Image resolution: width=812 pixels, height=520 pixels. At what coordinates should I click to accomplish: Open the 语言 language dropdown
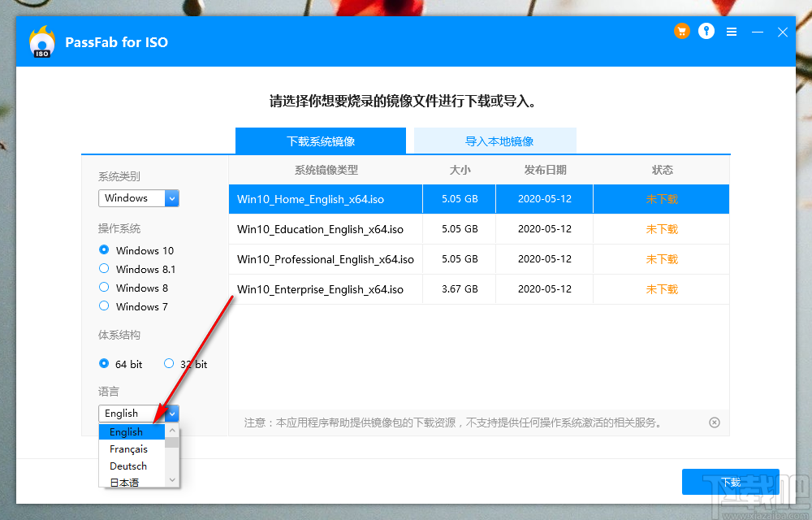click(171, 413)
